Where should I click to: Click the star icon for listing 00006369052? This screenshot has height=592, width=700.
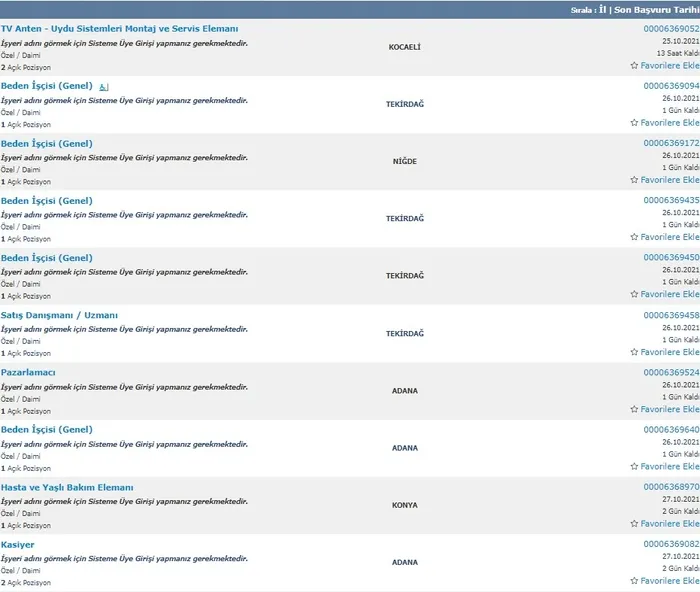[634, 66]
